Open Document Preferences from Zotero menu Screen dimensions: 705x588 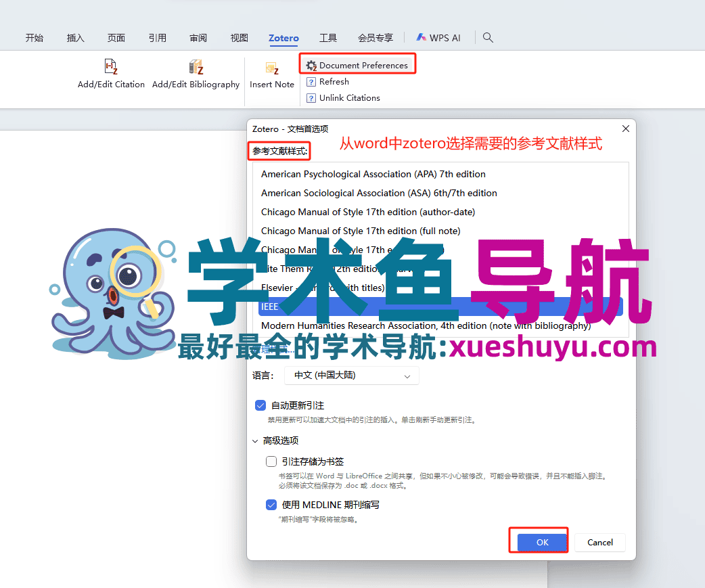coord(357,64)
